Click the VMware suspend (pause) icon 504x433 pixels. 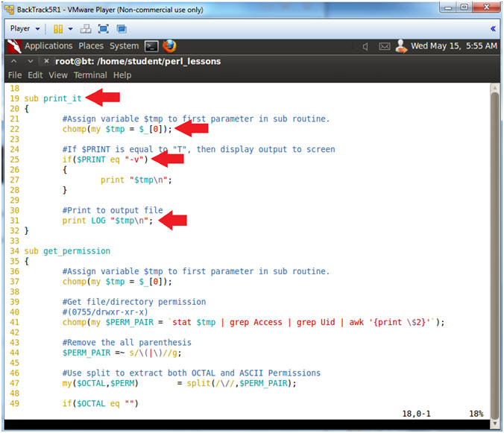pyautogui.click(x=58, y=29)
